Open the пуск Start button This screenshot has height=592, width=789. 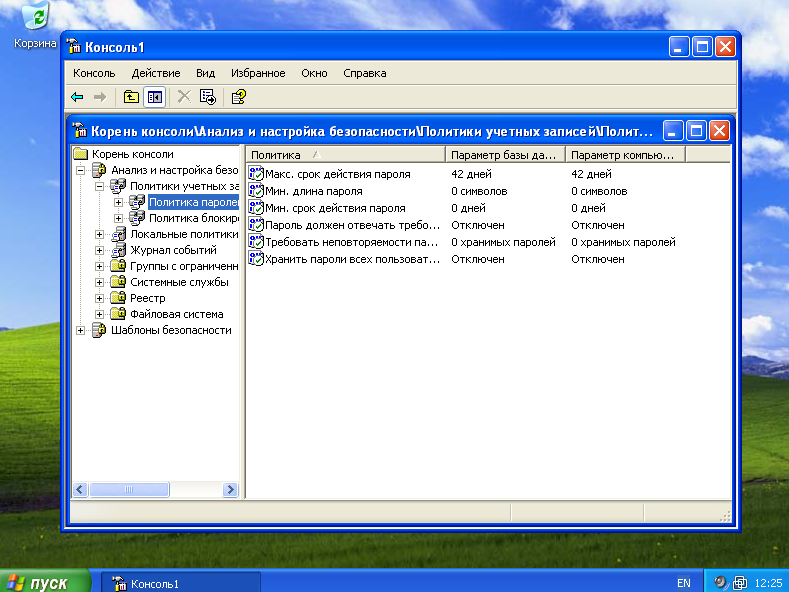[45, 581]
